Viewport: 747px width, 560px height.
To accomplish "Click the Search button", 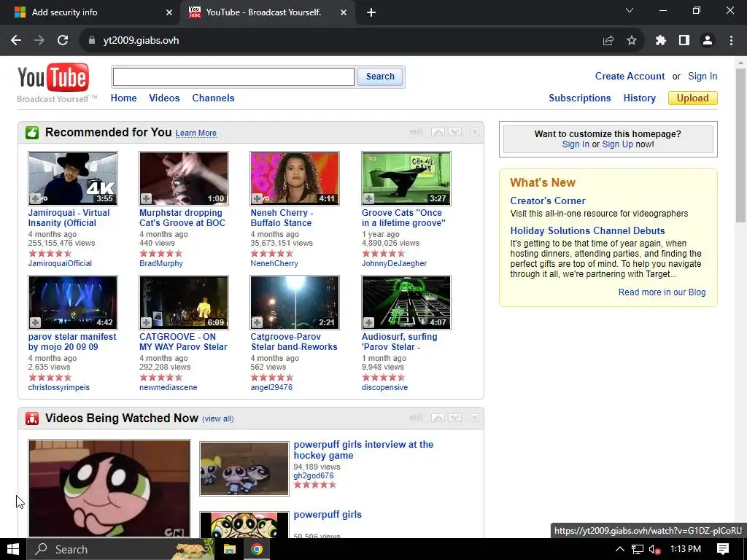I will 379,77.
